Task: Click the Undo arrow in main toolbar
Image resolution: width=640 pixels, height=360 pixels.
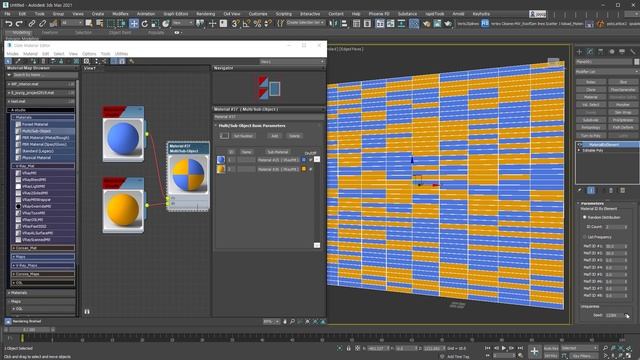Action: (x=9, y=24)
